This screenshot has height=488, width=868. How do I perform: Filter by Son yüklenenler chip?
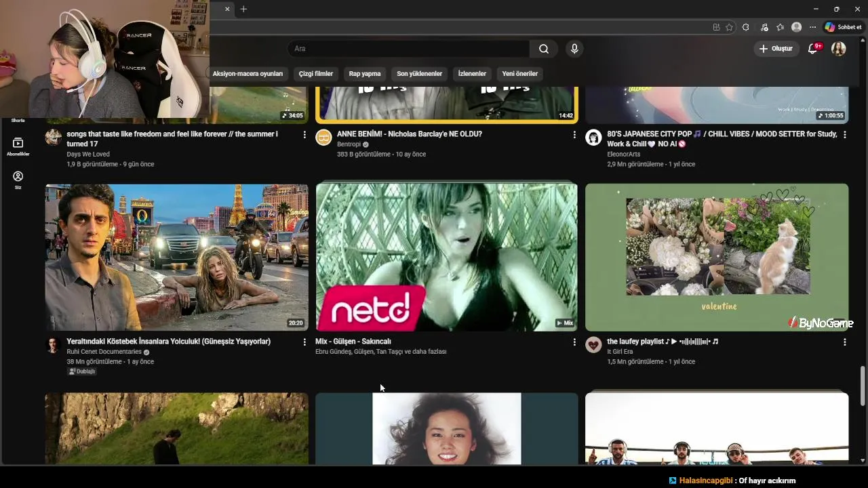pos(419,74)
